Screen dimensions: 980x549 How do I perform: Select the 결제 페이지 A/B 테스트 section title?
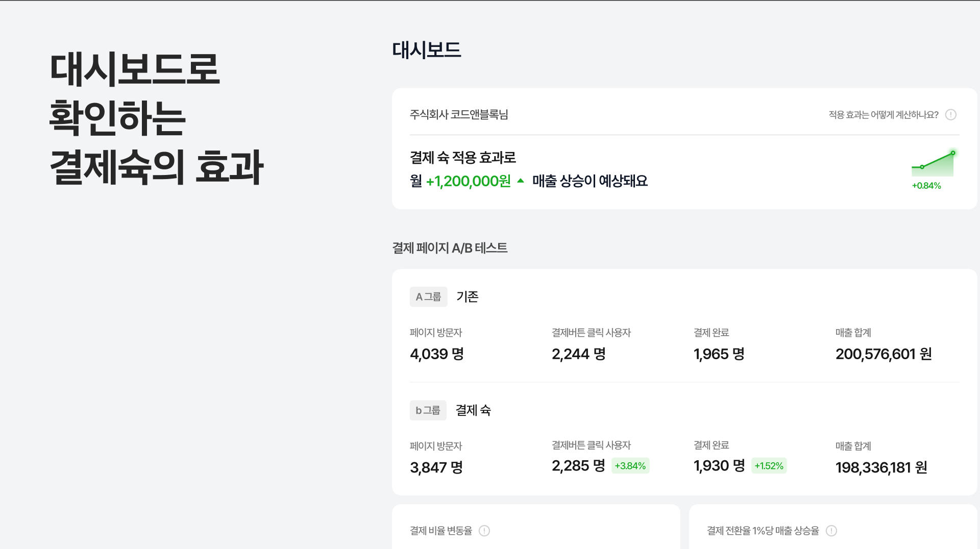[x=450, y=248]
